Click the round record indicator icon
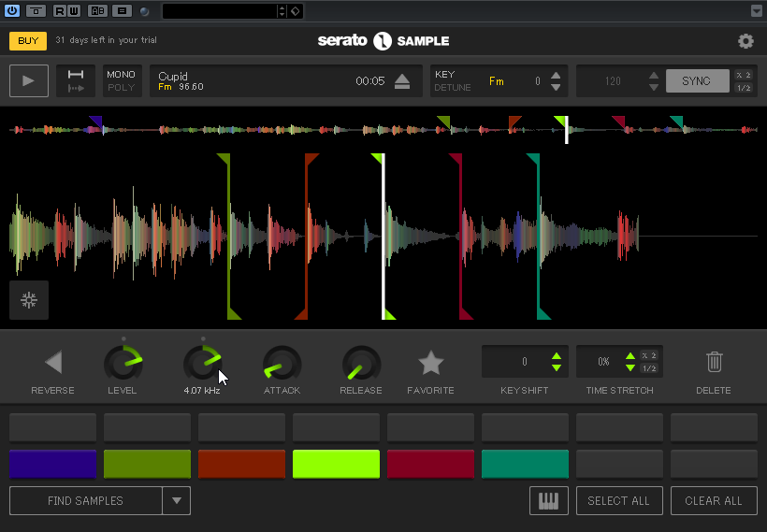767x532 pixels. (144, 11)
